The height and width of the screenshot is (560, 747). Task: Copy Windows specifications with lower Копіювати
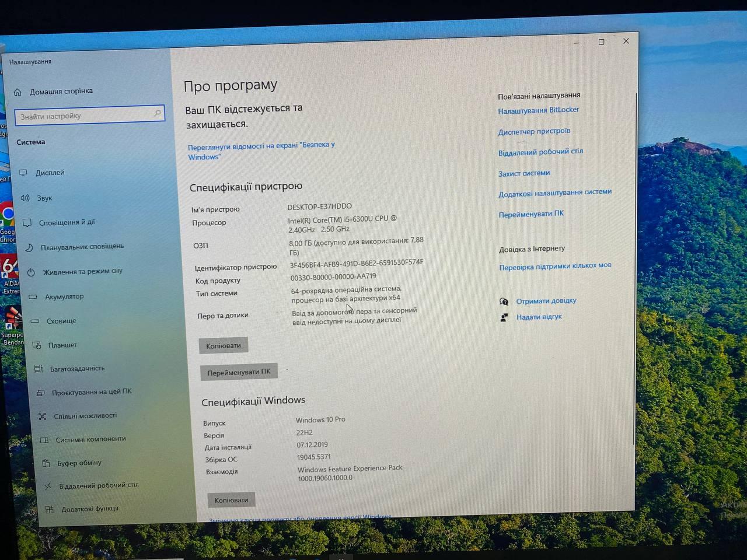pos(231,500)
